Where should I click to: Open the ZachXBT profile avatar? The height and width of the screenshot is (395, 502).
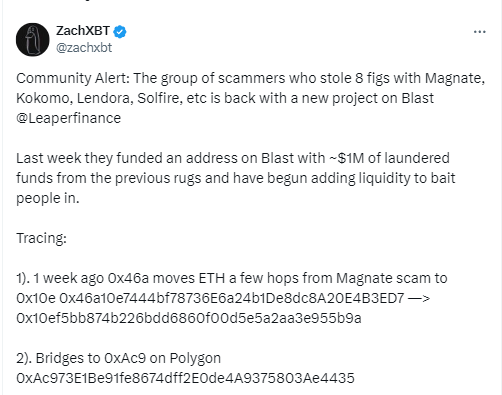[x=33, y=40]
